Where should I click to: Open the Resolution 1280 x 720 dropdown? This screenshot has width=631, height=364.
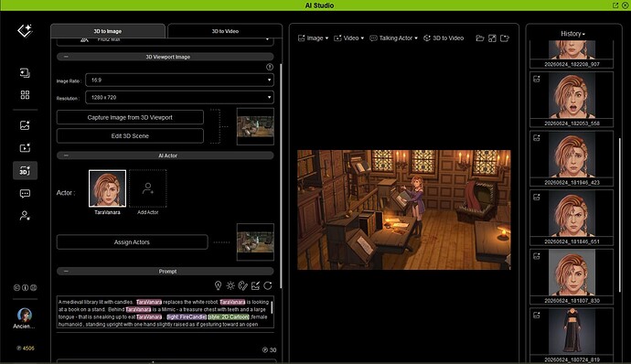[179, 98]
